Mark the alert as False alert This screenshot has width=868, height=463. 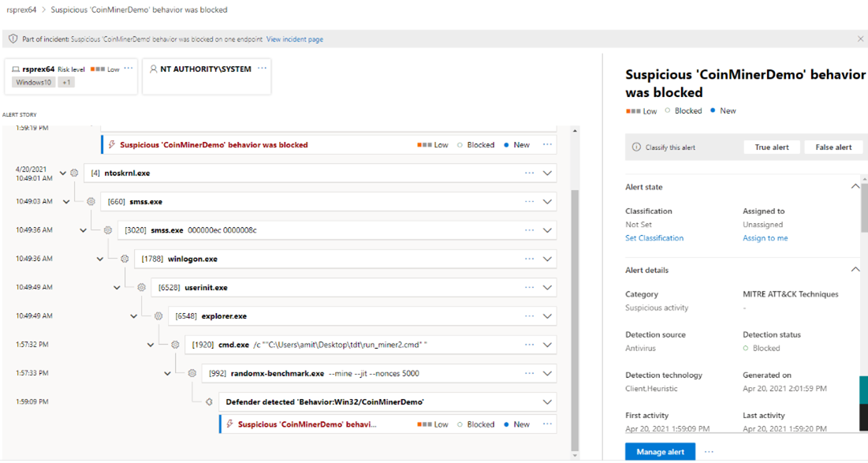click(x=833, y=147)
